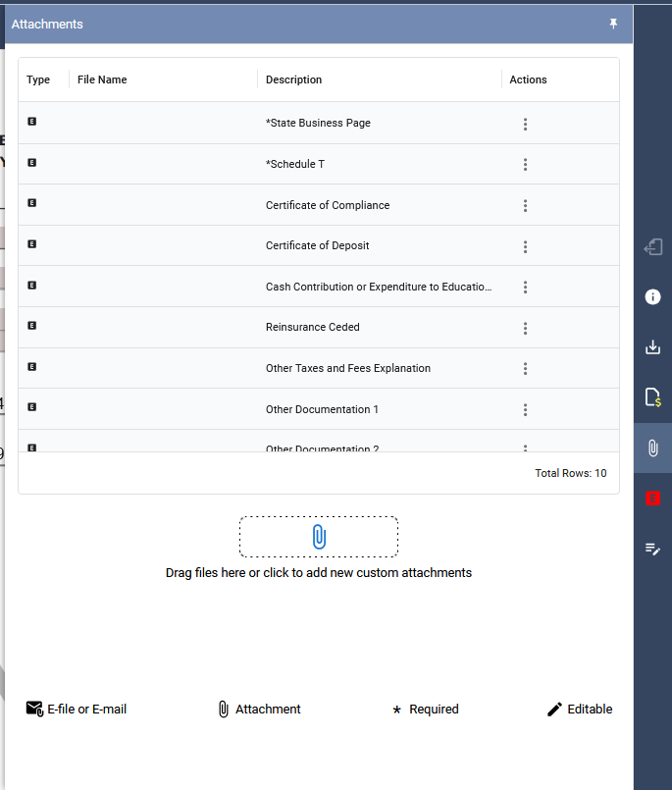This screenshot has width=672, height=790.
Task: Click E-file type icon for Other Taxes and Fees
Action: click(x=31, y=367)
